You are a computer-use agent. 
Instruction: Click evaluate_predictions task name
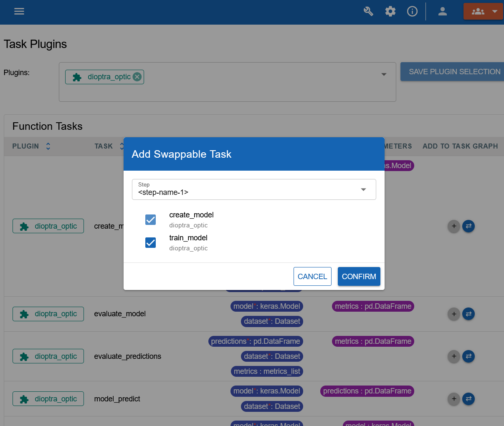pos(128,356)
